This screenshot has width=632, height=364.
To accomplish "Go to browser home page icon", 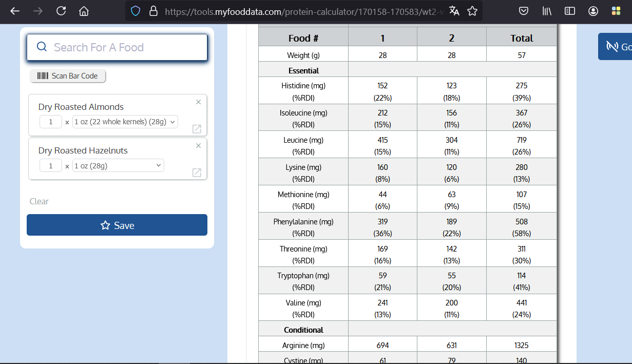I will pos(84,11).
